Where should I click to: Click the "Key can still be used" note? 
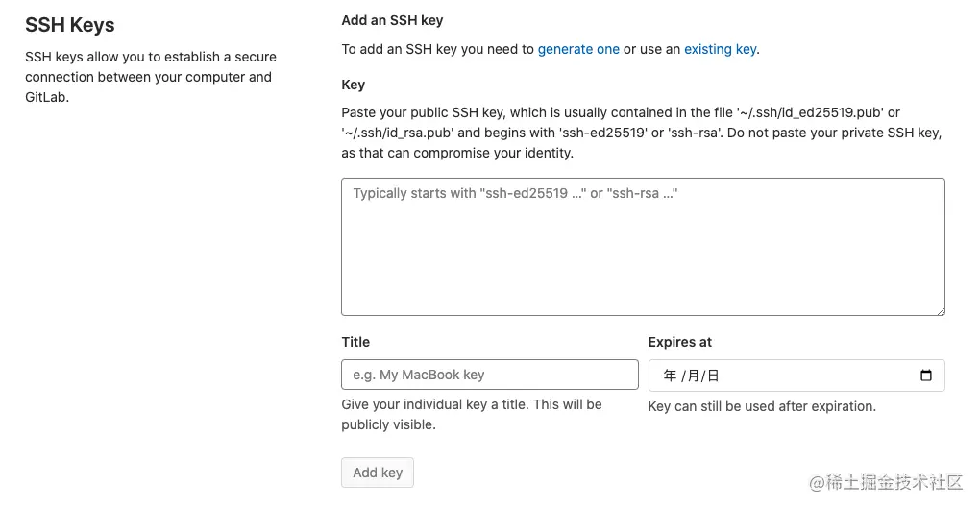[x=762, y=406]
